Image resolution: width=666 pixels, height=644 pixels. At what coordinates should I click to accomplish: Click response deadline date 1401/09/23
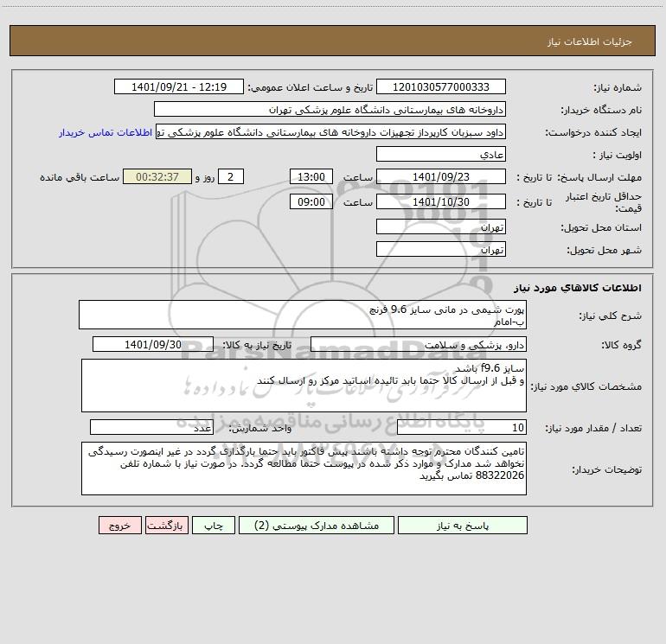441,176
